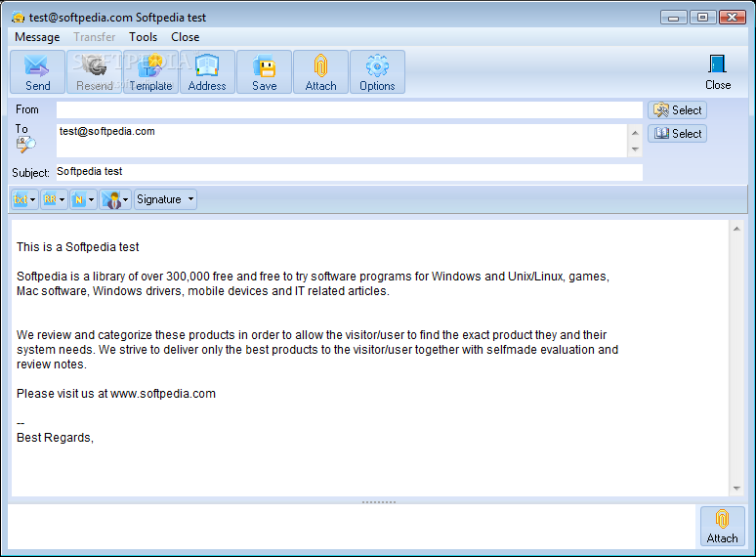
Task: Open the Message menu
Action: coord(37,37)
